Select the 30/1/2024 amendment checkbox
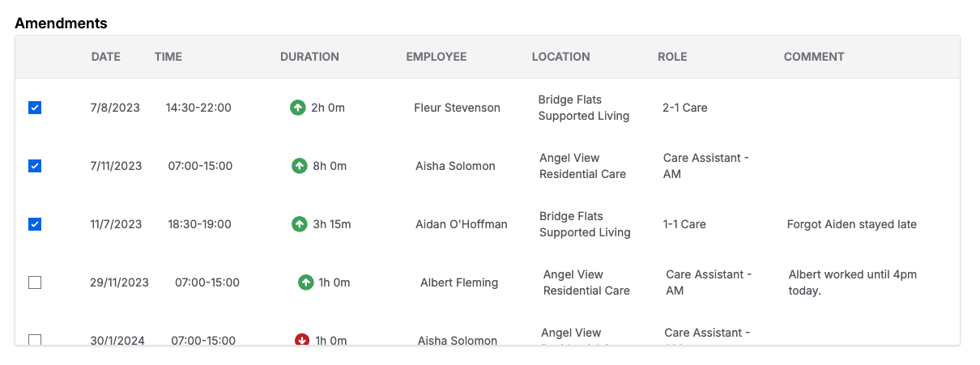Screen dimensions: 980x365 [35, 340]
